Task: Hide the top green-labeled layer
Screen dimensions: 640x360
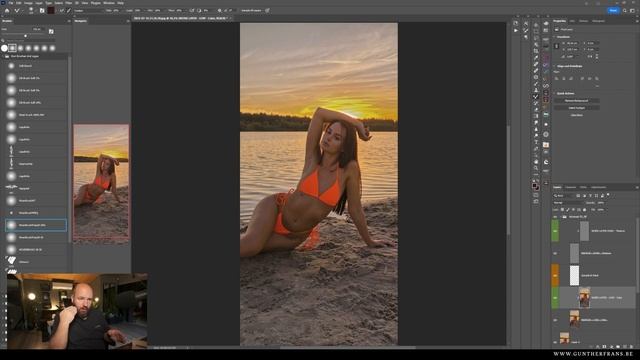Action: click(x=555, y=231)
